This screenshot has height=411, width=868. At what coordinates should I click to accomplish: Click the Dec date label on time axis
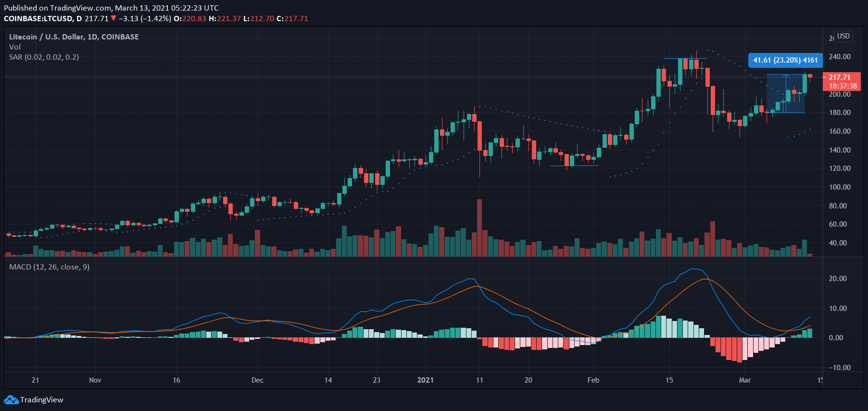point(258,380)
